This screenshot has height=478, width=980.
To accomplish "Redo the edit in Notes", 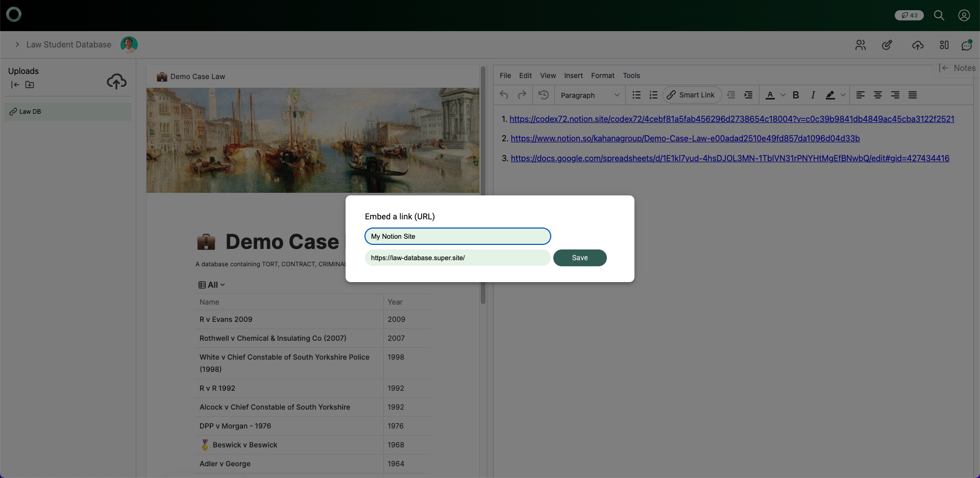I will click(x=522, y=95).
